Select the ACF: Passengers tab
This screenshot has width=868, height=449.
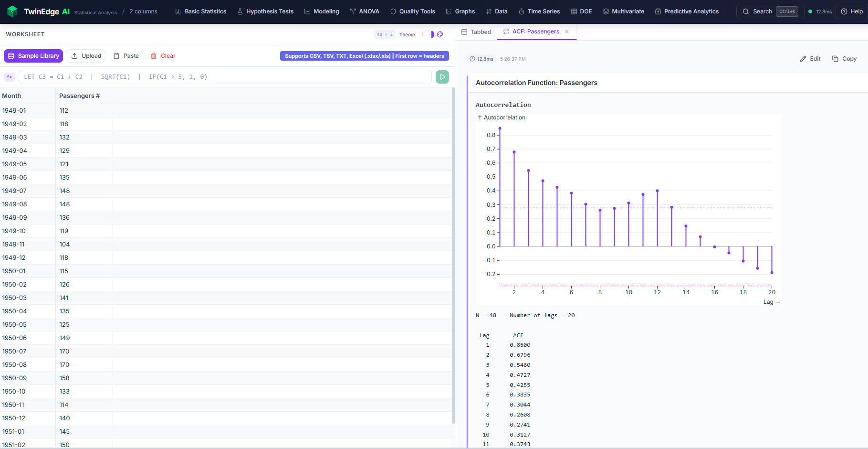tap(535, 32)
